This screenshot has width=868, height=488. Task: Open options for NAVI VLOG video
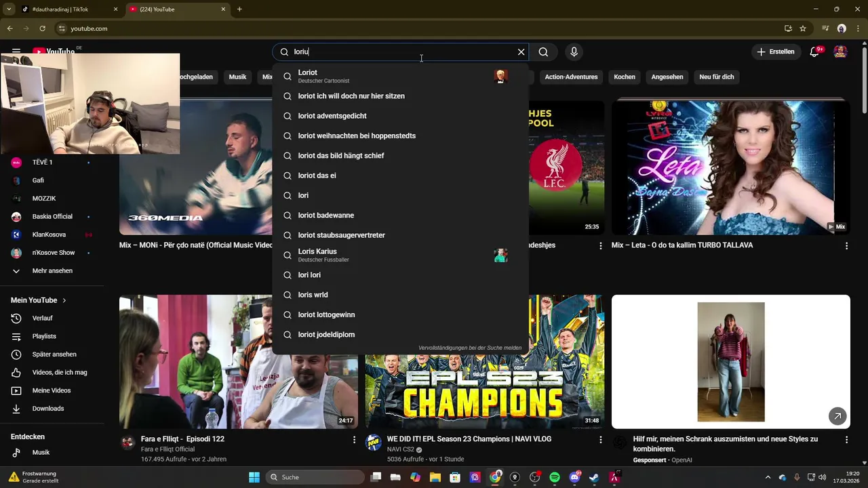pos(600,440)
